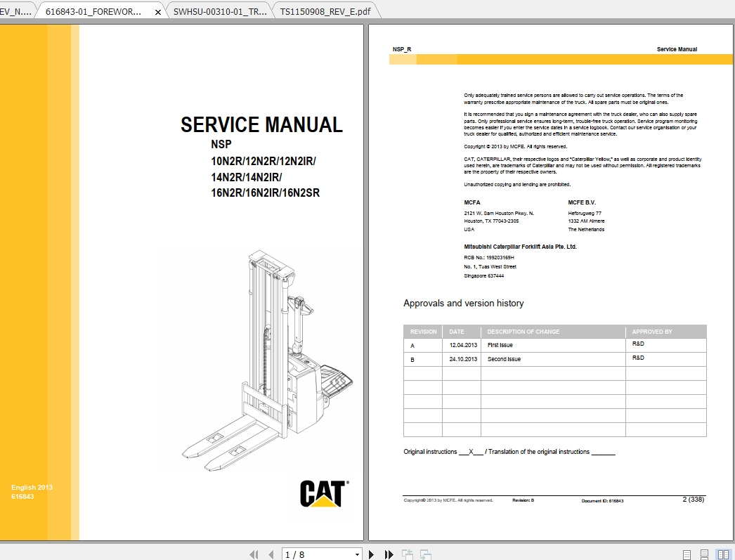Switch to the SWHSU-00310-01_TR tab
735x560 pixels.
[x=219, y=11]
